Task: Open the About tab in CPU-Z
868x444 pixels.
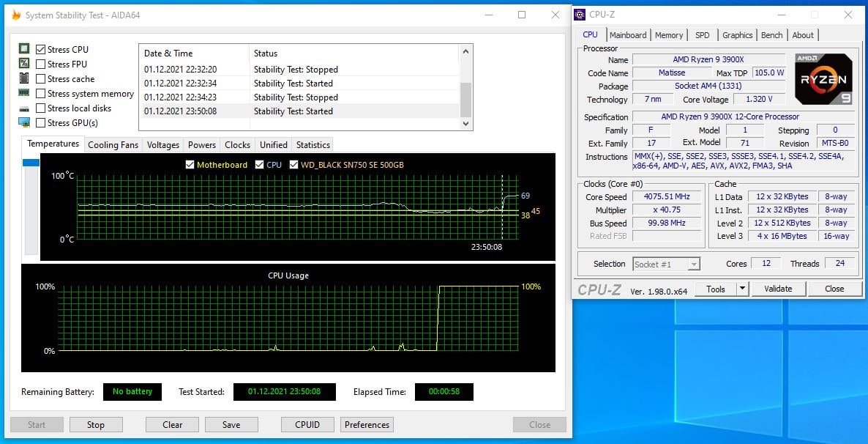Action: [803, 35]
